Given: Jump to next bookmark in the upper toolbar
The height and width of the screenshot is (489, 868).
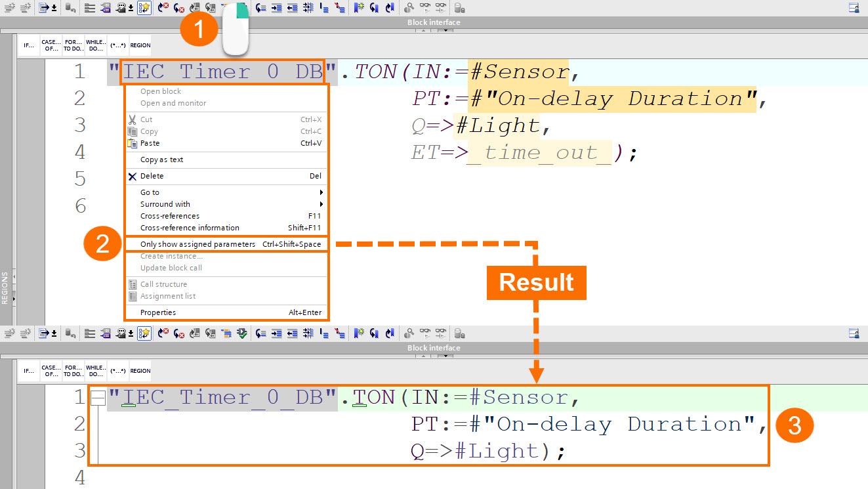Looking at the screenshot, I should (374, 8).
